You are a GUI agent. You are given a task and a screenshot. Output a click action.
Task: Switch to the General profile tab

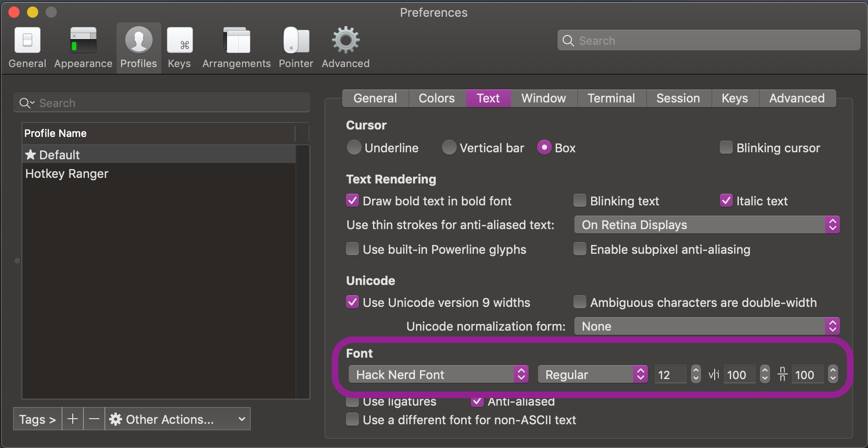pyautogui.click(x=375, y=98)
